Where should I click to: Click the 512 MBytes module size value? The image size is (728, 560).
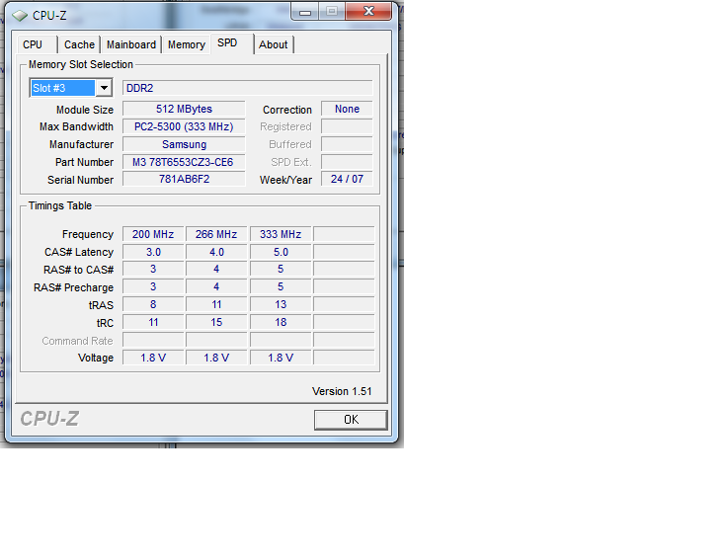click(184, 109)
